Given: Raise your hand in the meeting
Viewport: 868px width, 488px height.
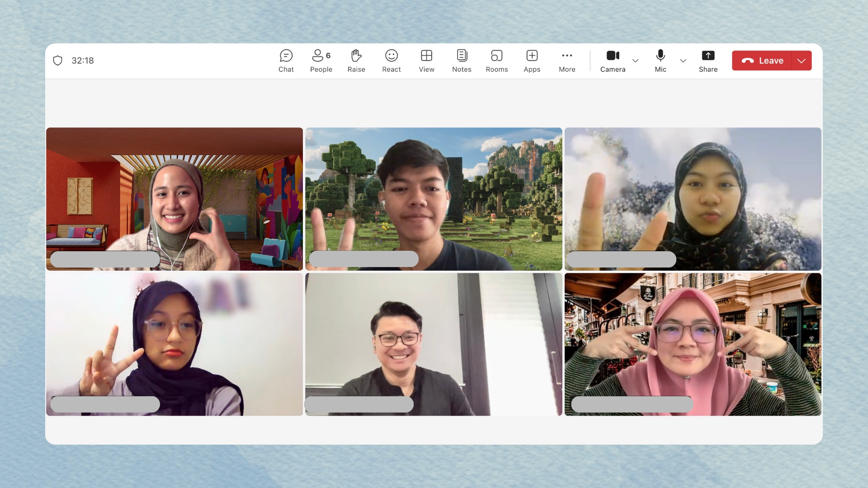Looking at the screenshot, I should click(x=356, y=61).
